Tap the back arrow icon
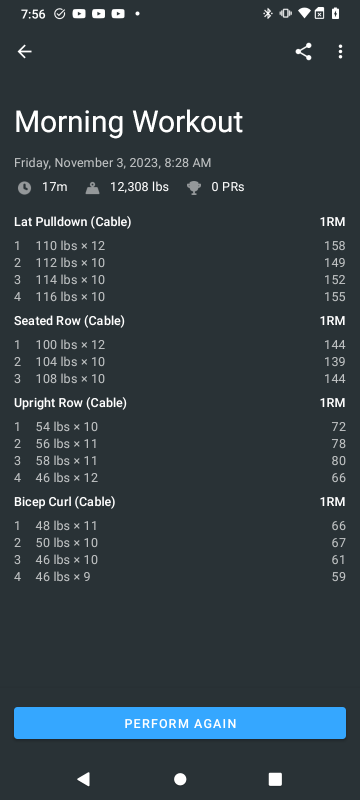Viewport: 360px width, 800px height. click(x=24, y=52)
